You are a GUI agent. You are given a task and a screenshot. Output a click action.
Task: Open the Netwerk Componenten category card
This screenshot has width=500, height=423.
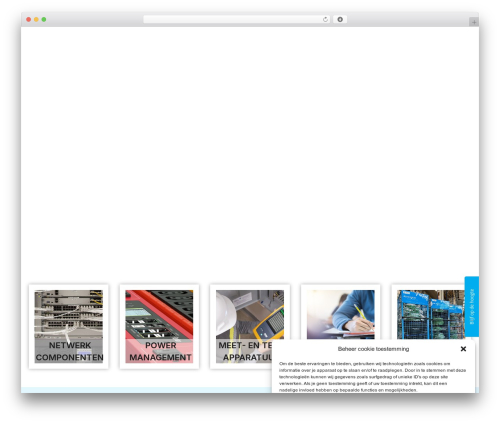69,326
